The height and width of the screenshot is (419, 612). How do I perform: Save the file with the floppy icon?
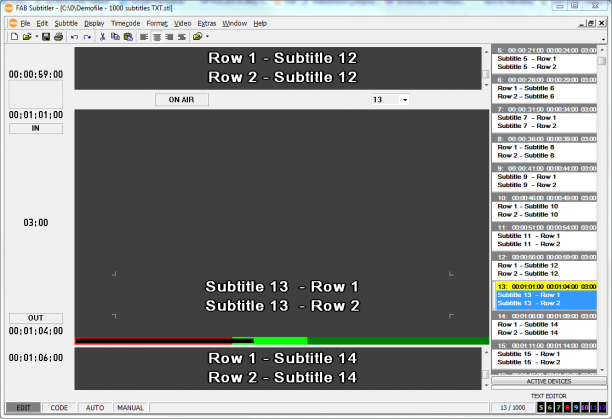click(x=46, y=37)
